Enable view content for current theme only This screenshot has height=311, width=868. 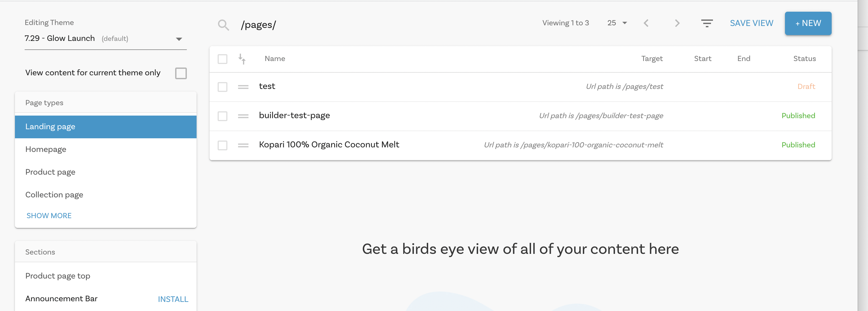pyautogui.click(x=181, y=73)
